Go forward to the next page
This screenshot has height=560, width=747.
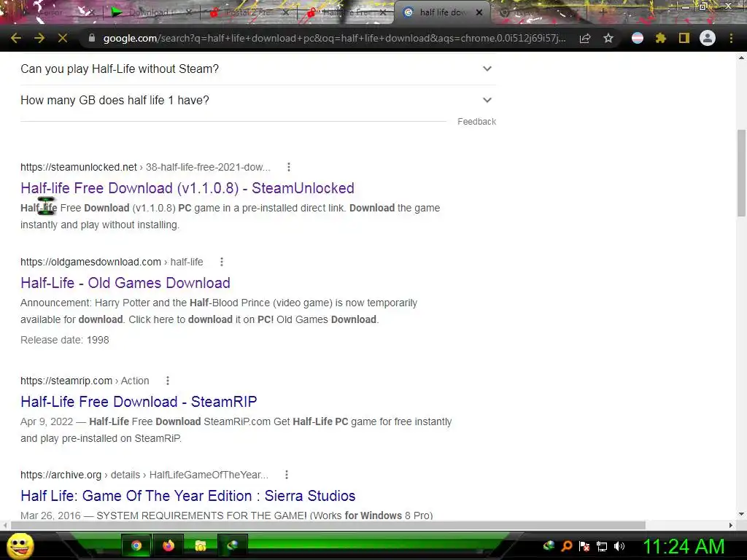[x=39, y=38]
